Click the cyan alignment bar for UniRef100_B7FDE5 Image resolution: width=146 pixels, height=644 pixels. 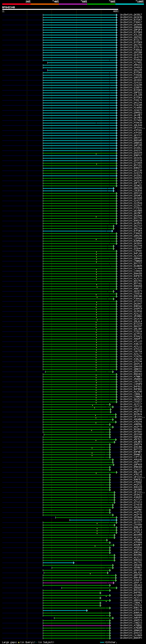click(78, 231)
